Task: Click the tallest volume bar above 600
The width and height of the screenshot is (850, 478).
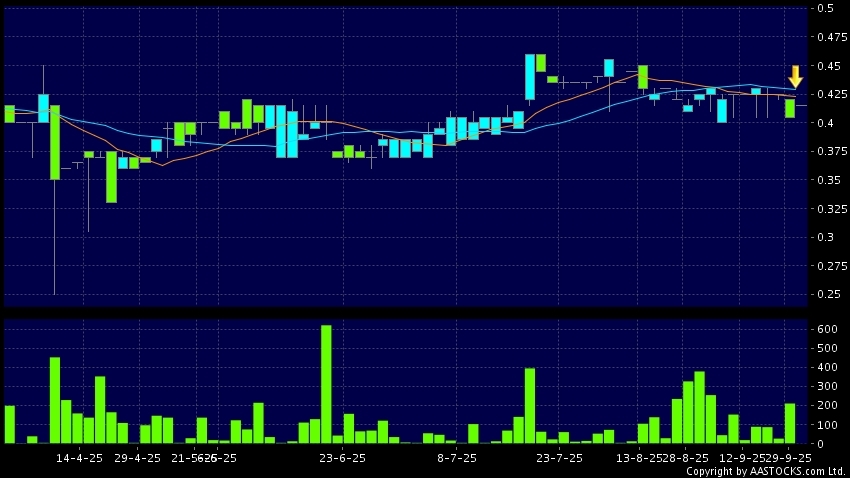Action: pos(326,384)
